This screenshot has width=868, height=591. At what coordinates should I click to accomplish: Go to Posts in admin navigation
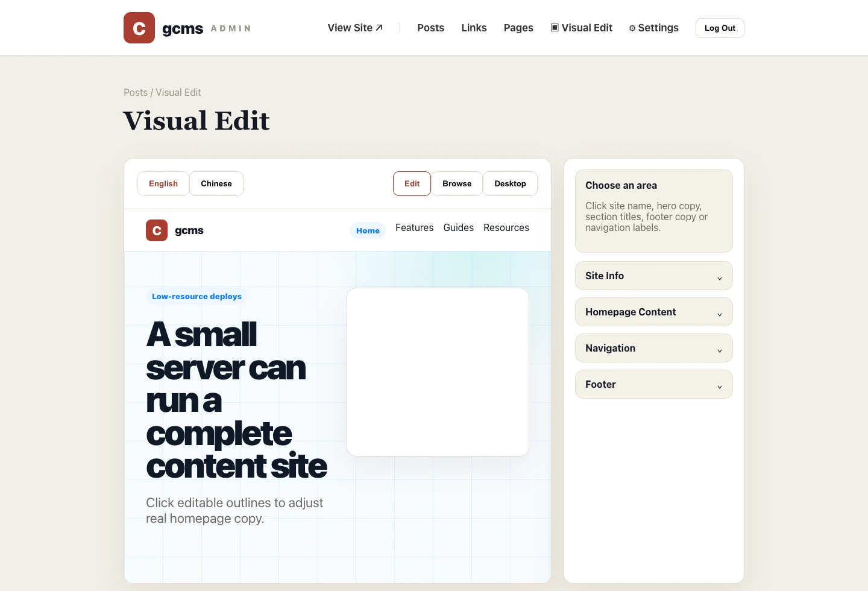click(430, 28)
